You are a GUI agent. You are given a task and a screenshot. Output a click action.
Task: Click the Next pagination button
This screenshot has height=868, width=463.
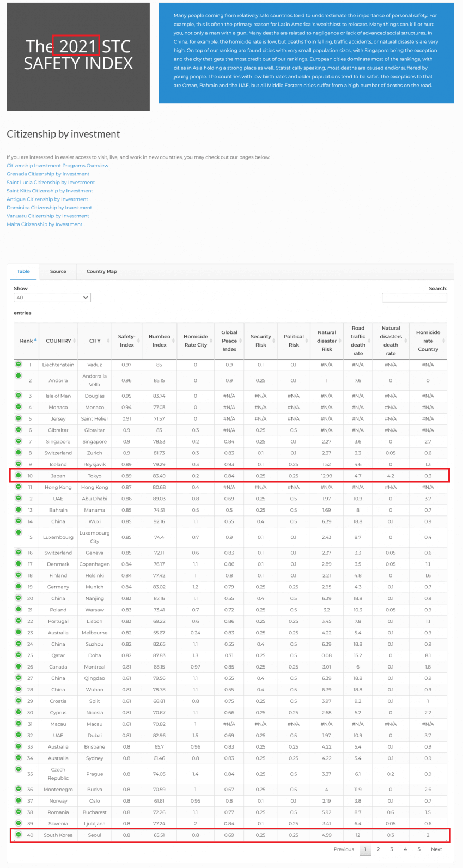(x=436, y=849)
